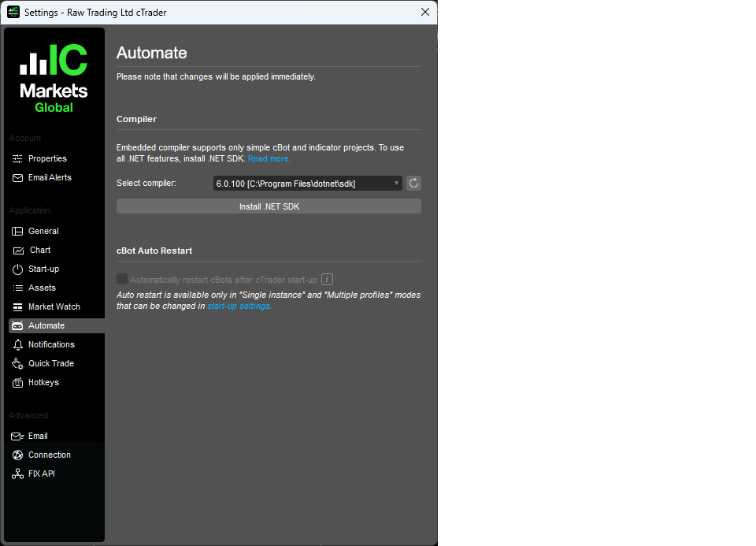The image size is (756, 546).
Task: Click the Chart icon in sidebar
Action: [x=18, y=251]
